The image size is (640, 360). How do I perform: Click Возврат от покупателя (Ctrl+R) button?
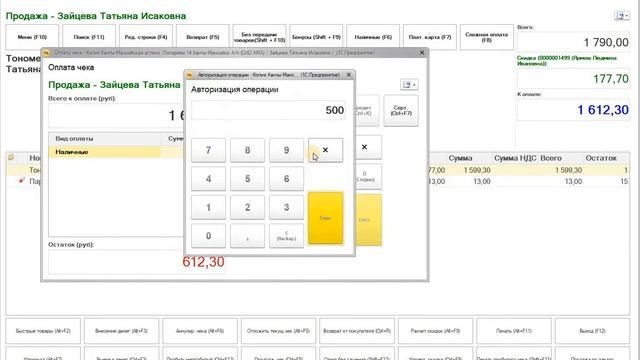[x=357, y=331]
